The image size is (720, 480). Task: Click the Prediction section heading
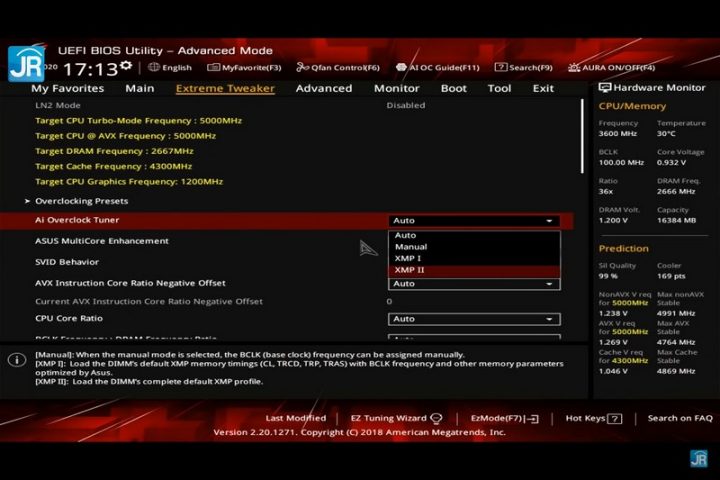click(x=624, y=248)
